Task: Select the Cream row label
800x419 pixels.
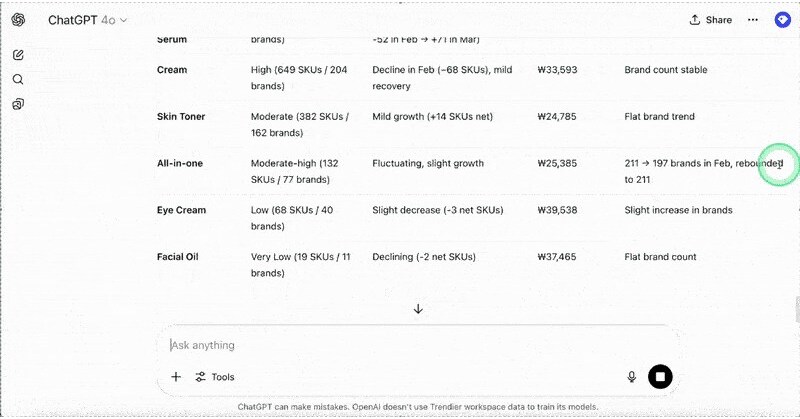Action: coord(172,70)
